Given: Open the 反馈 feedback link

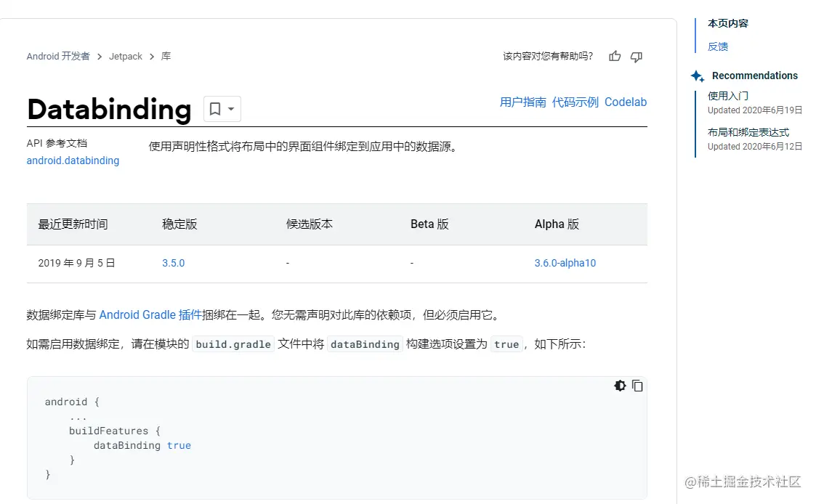Looking at the screenshot, I should pos(717,46).
